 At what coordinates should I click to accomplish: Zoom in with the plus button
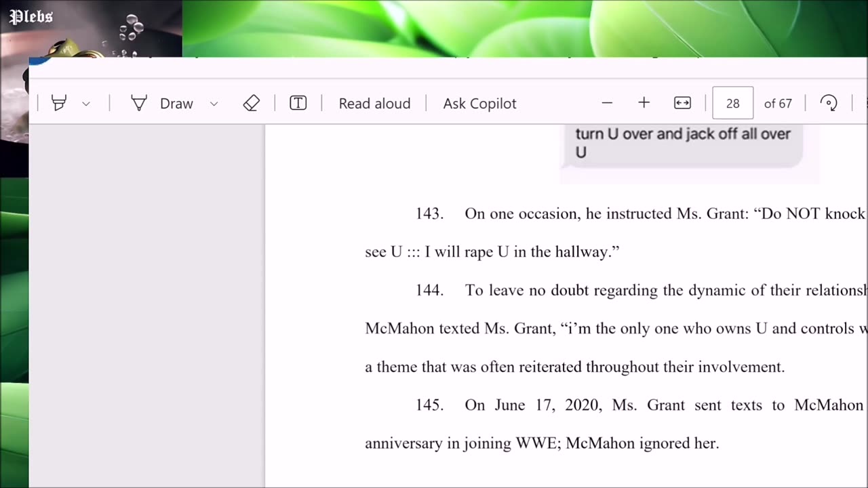click(x=644, y=103)
